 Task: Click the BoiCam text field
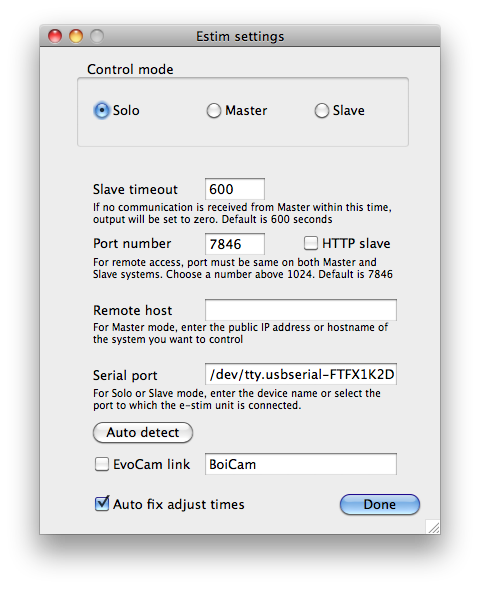[301, 464]
